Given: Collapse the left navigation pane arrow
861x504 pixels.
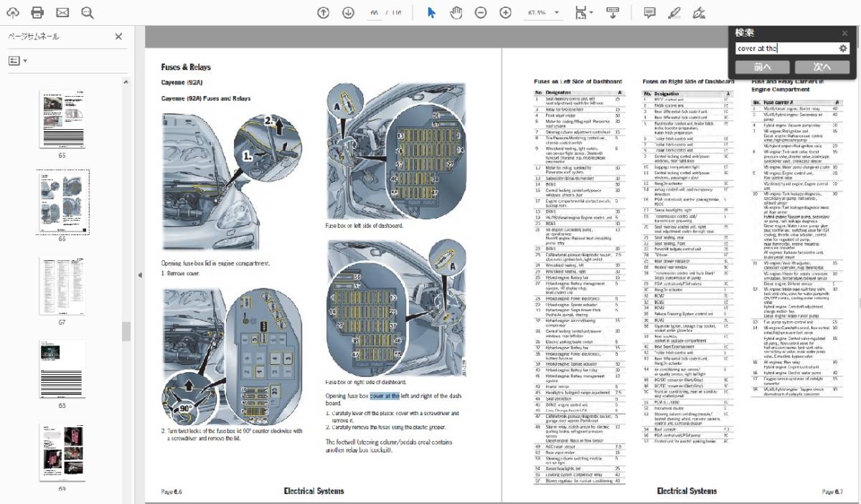Looking at the screenshot, I should [x=140, y=275].
